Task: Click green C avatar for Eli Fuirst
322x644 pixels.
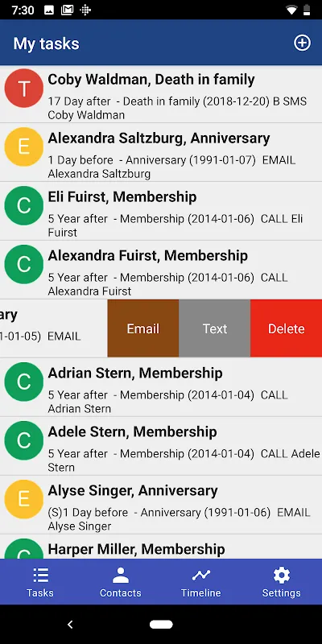Action: (x=24, y=206)
